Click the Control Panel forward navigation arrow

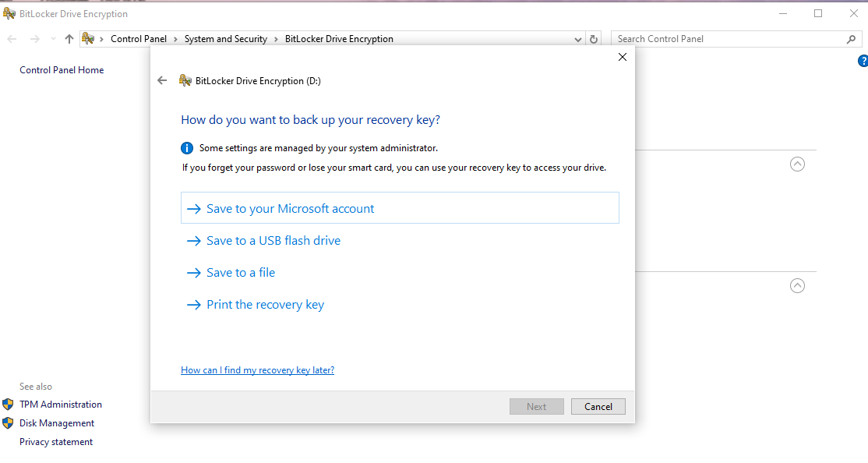[x=35, y=39]
